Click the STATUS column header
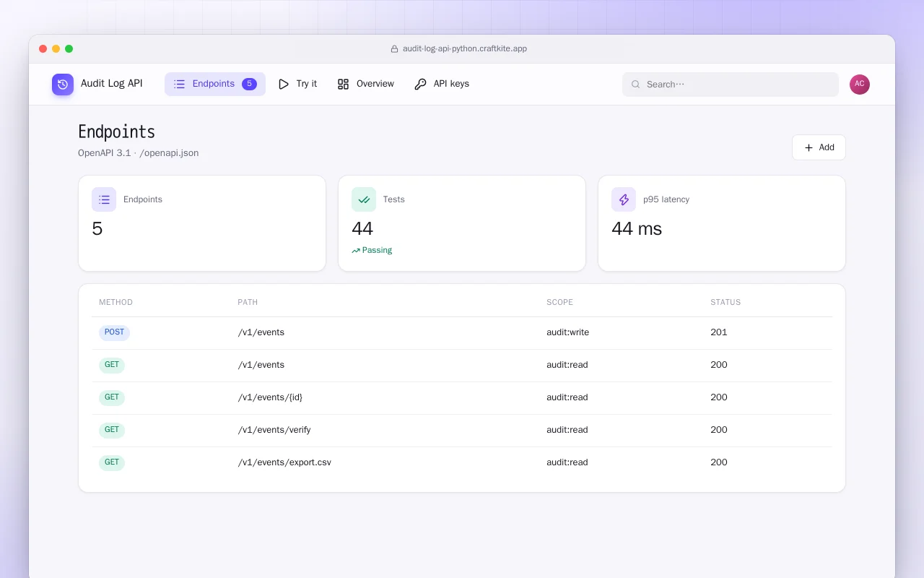Viewport: 924px width, 578px height. 725,302
